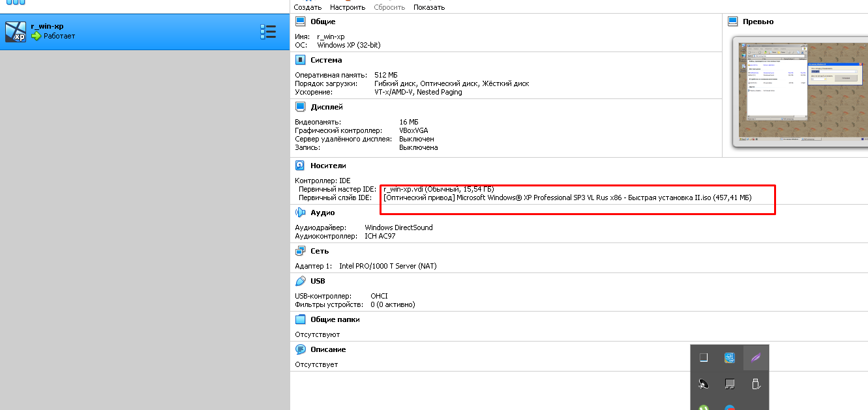Click the 'Intel PRO/1000 T Server (NAT)' adapter value

click(x=388, y=266)
